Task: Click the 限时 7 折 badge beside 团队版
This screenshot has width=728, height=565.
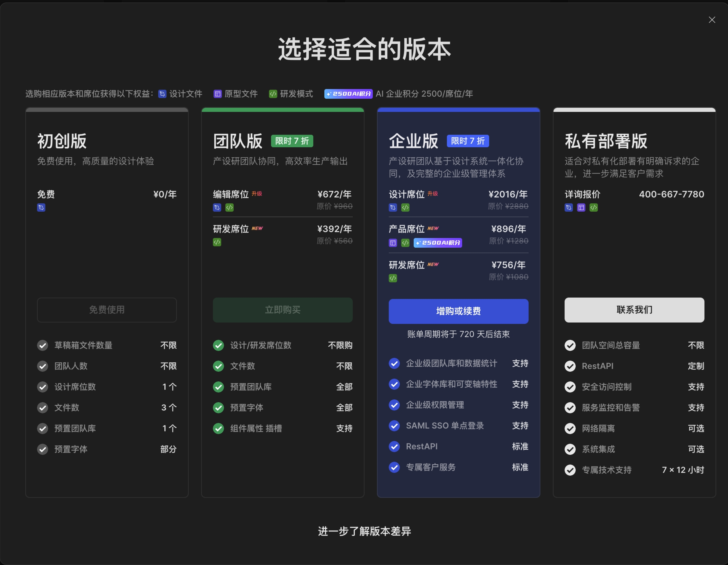Action: pyautogui.click(x=292, y=141)
